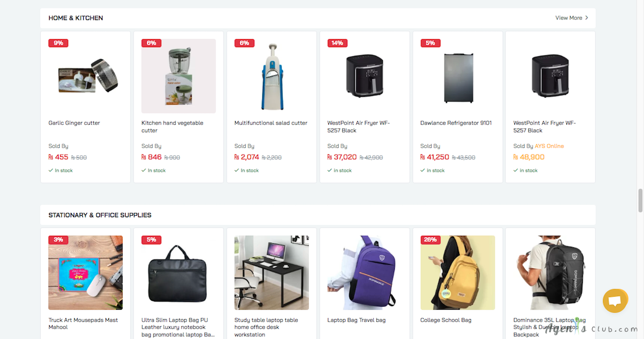This screenshot has height=339, width=644.
Task: Open the chat support bubble icon
Action: (615, 301)
